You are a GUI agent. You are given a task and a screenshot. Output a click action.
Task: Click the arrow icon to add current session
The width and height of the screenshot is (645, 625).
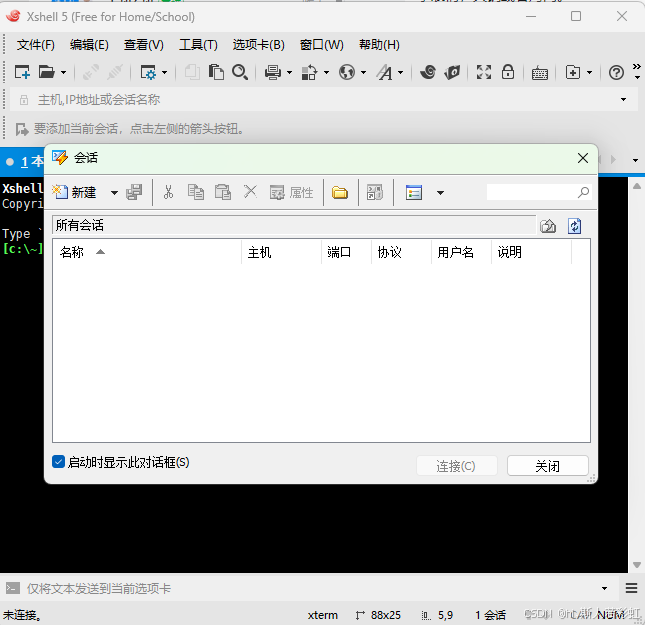point(22,129)
